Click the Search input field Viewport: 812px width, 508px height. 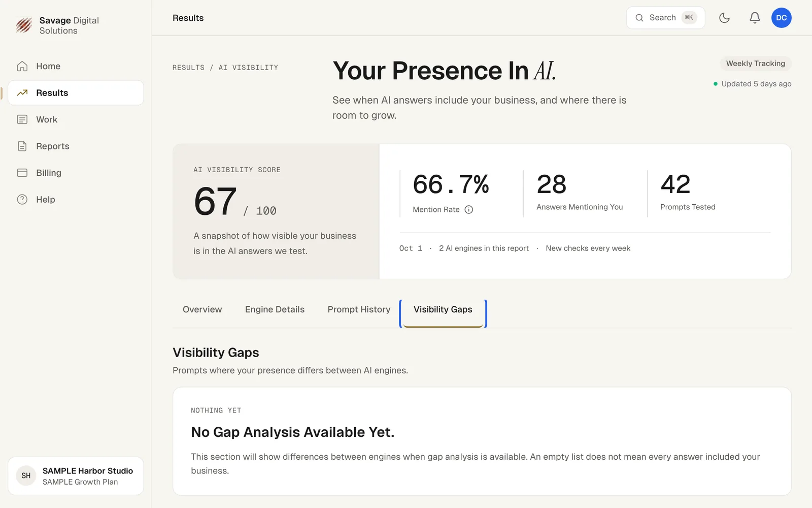pos(665,18)
